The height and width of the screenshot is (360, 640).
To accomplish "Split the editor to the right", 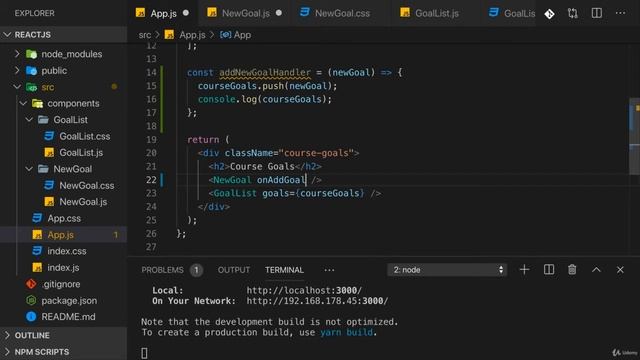I will tap(597, 13).
